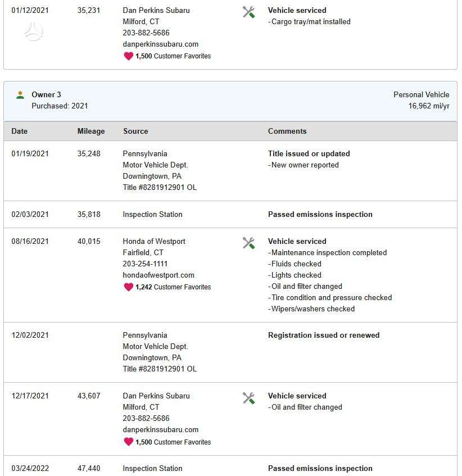462x476 pixels.
Task: Click the wrench icon for 12/17/2021 oil change
Action: pos(248,398)
